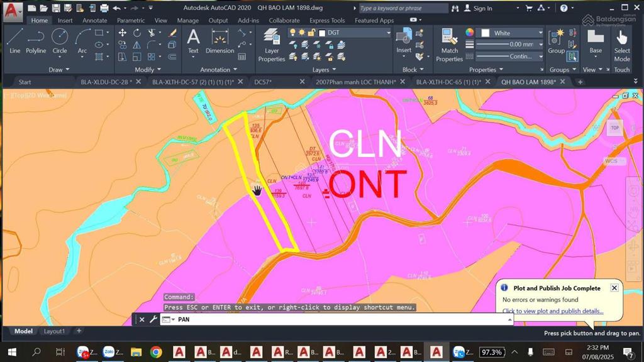644x362 pixels.
Task: Click the TOP face of ViewCube
Action: (x=614, y=128)
